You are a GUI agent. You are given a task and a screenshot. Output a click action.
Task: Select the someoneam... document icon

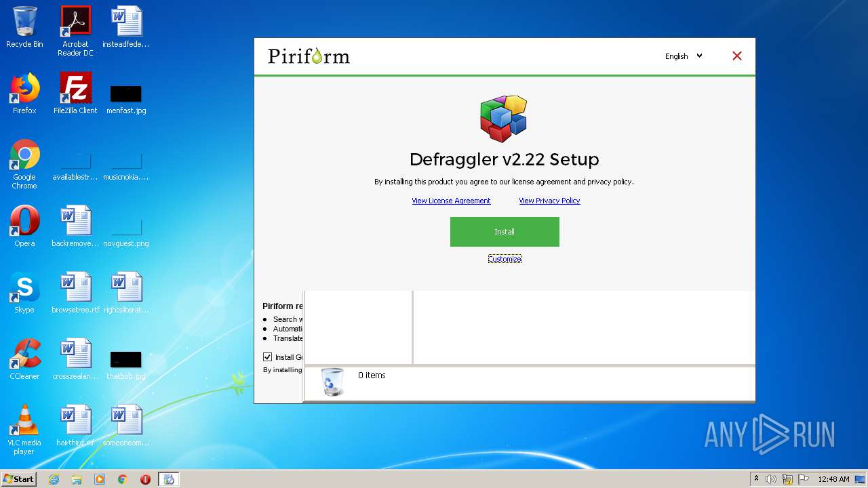coord(126,426)
